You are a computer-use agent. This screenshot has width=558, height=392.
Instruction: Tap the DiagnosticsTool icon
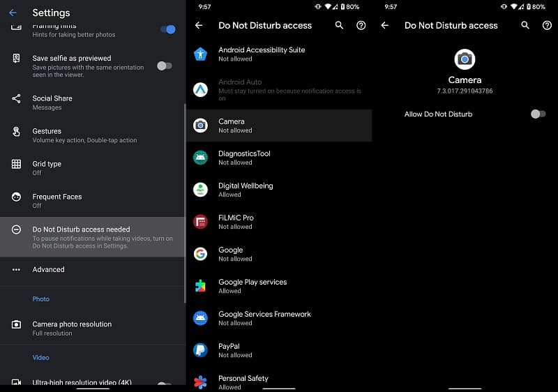point(200,158)
